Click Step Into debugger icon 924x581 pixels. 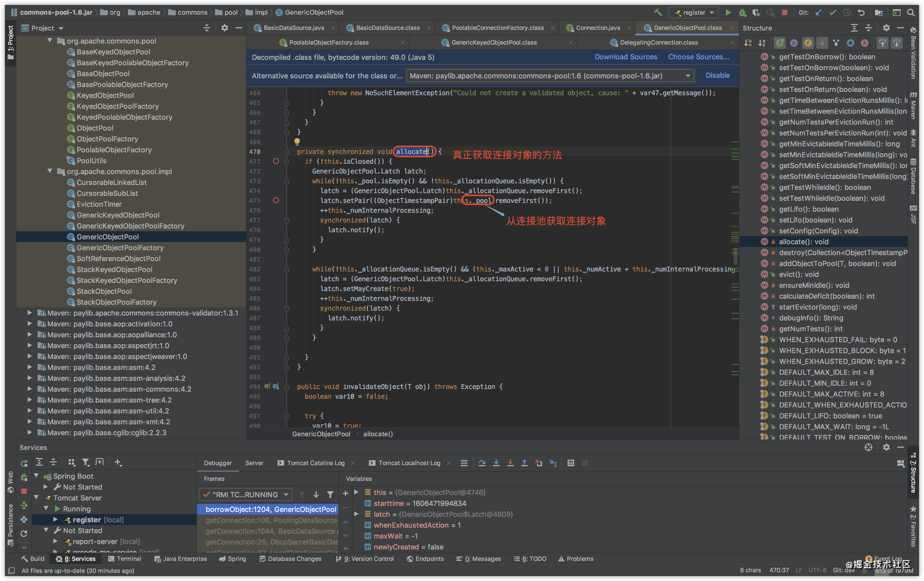pos(496,463)
